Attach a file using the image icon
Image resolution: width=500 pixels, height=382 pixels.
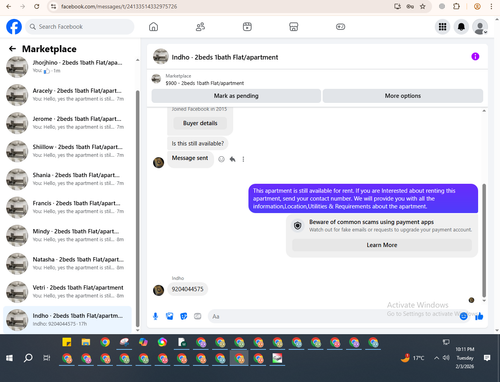click(169, 316)
